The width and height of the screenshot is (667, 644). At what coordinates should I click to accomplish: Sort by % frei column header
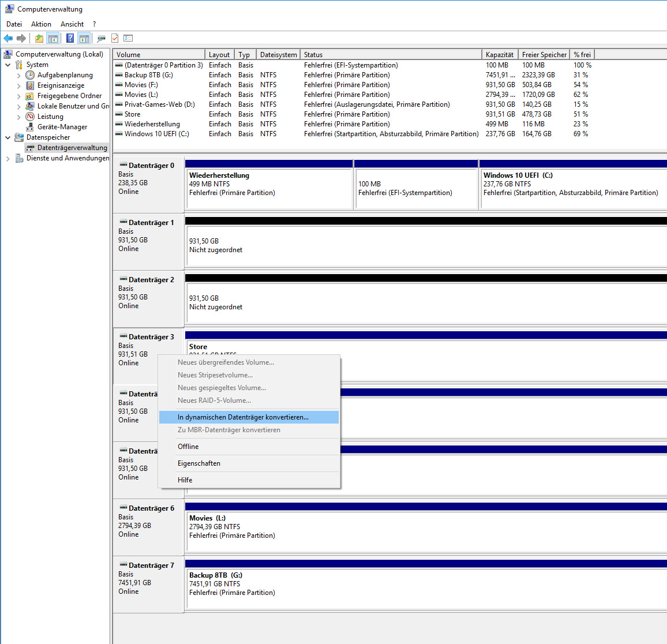pyautogui.click(x=582, y=54)
